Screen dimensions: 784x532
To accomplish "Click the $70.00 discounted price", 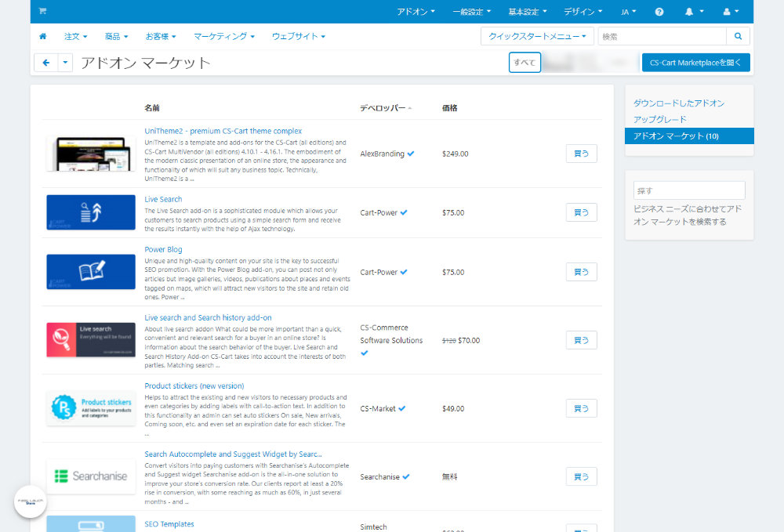I will 469,340.
